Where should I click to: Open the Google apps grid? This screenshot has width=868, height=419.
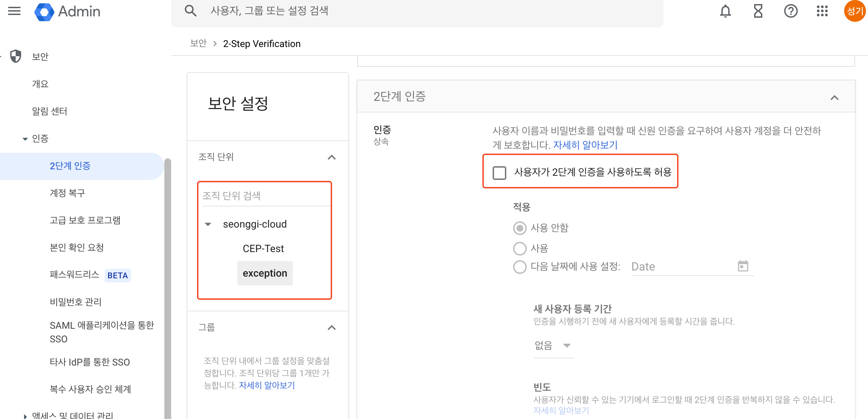click(822, 11)
